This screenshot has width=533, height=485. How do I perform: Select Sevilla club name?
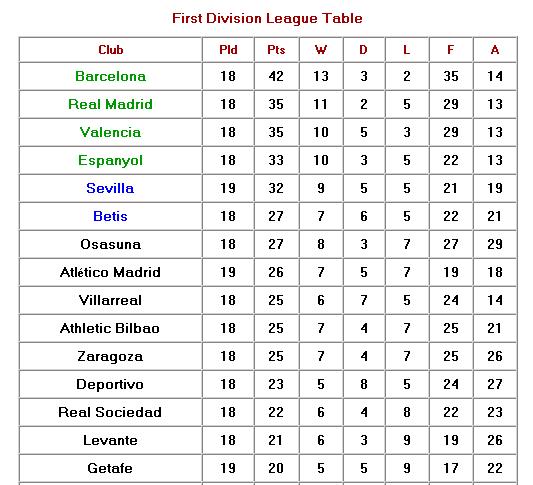pos(110,188)
